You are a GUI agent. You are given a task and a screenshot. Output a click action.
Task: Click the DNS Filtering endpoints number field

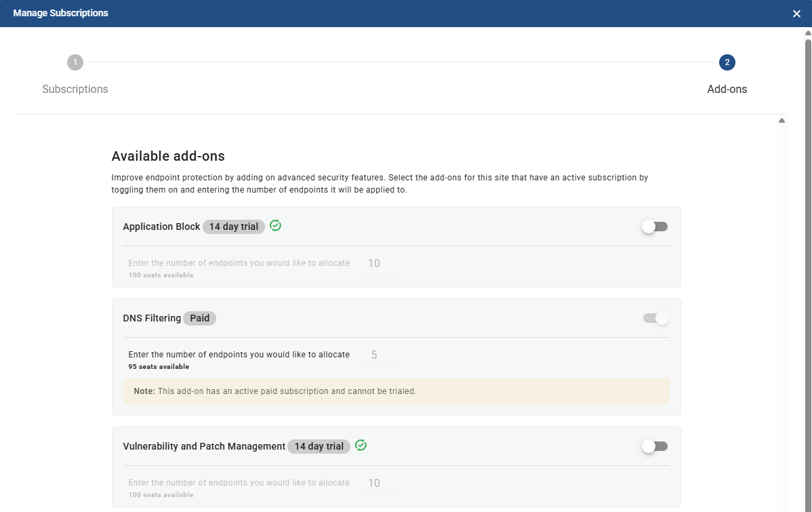(379, 355)
